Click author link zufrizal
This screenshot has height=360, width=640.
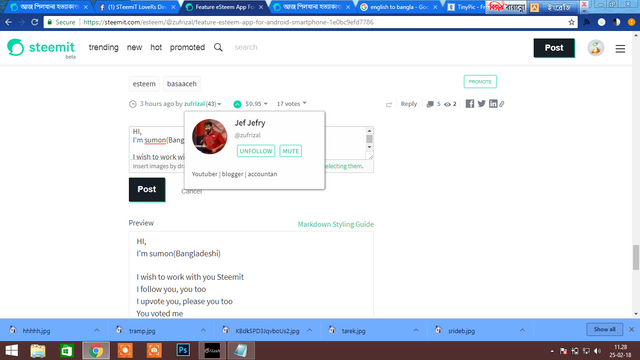coord(194,104)
